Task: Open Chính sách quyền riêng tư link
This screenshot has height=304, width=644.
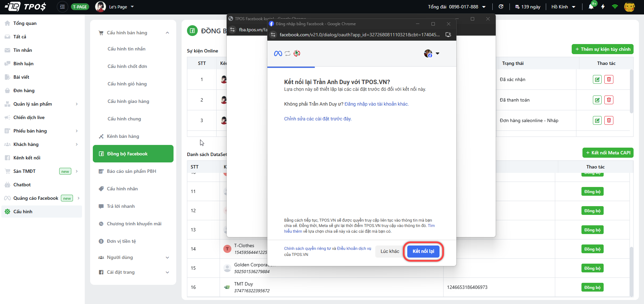Action: pos(307,249)
